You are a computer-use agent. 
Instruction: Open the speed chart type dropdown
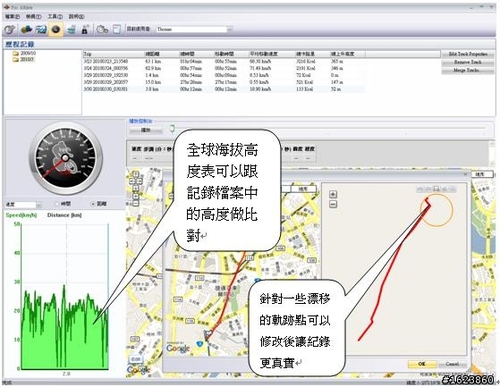23,204
